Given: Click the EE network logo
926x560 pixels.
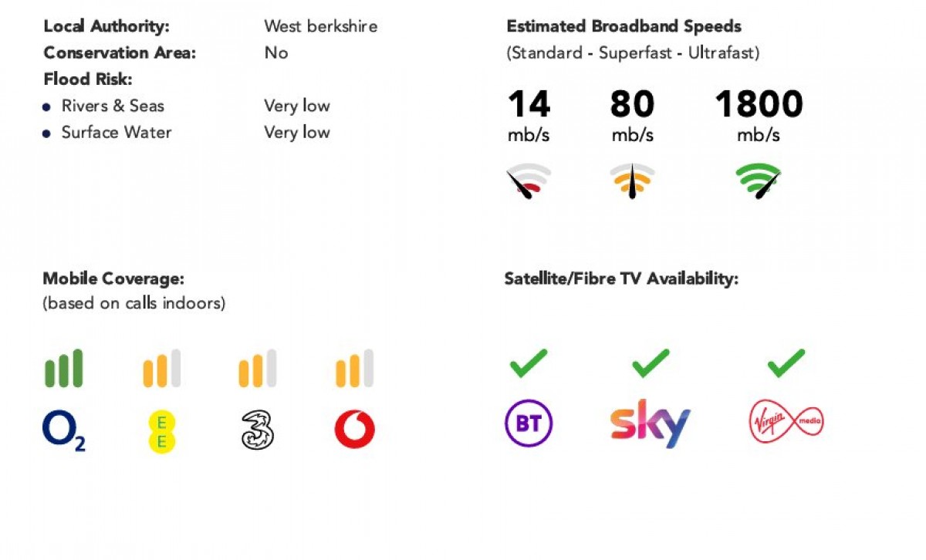Looking at the screenshot, I should [x=161, y=431].
